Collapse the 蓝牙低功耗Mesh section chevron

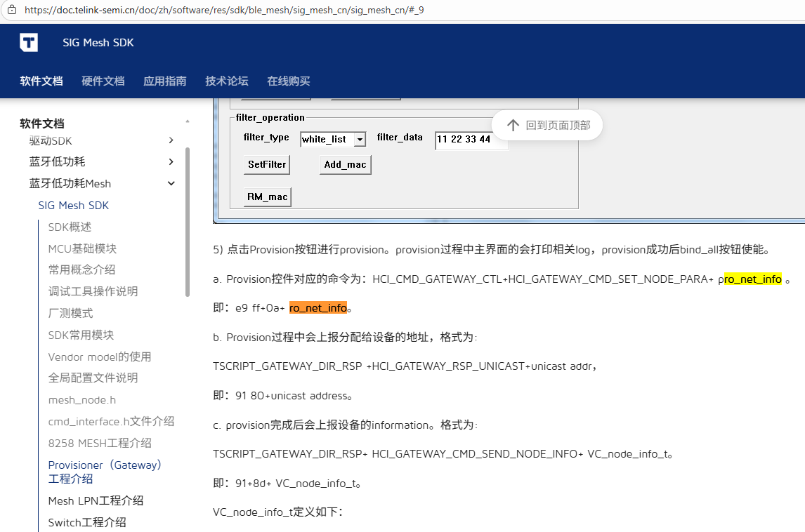pos(171,184)
